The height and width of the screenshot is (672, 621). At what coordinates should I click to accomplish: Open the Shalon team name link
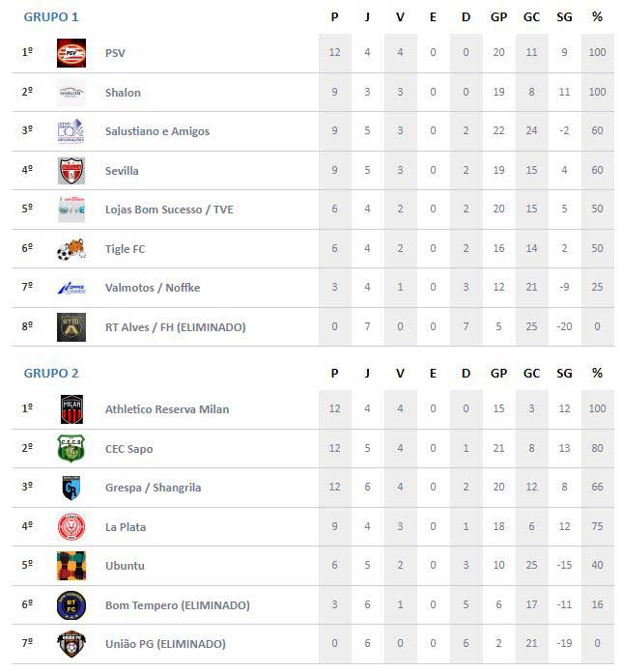pyautogui.click(x=123, y=93)
